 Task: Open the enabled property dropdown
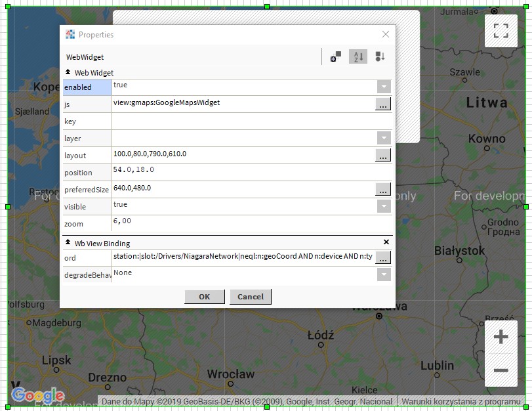pos(384,87)
